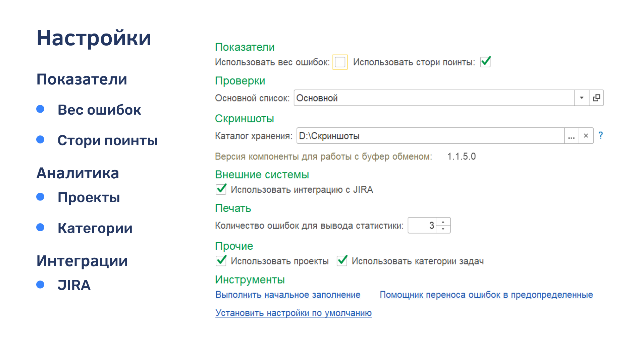This screenshot has width=644, height=362.
Task: Decrease error count with down spinner arrow
Action: (x=443, y=229)
